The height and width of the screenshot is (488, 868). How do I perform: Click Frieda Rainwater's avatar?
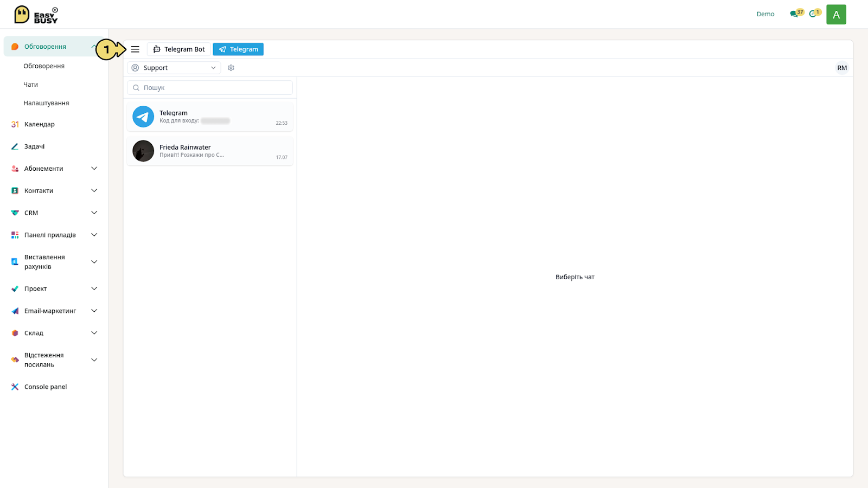click(143, 151)
